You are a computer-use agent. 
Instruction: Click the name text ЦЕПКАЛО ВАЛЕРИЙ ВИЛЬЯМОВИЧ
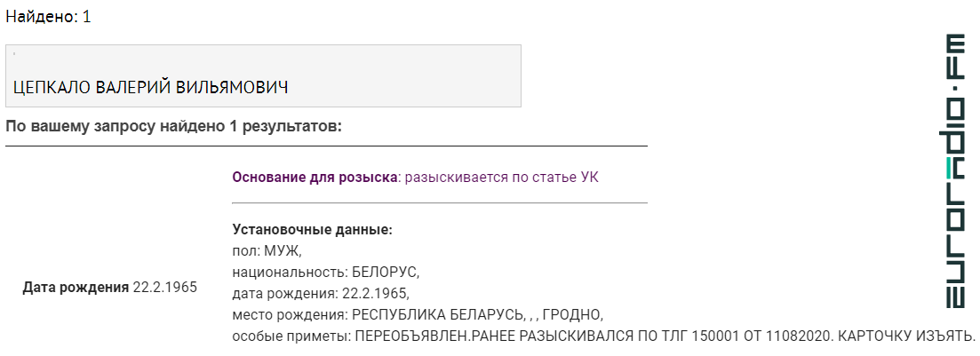point(151,87)
